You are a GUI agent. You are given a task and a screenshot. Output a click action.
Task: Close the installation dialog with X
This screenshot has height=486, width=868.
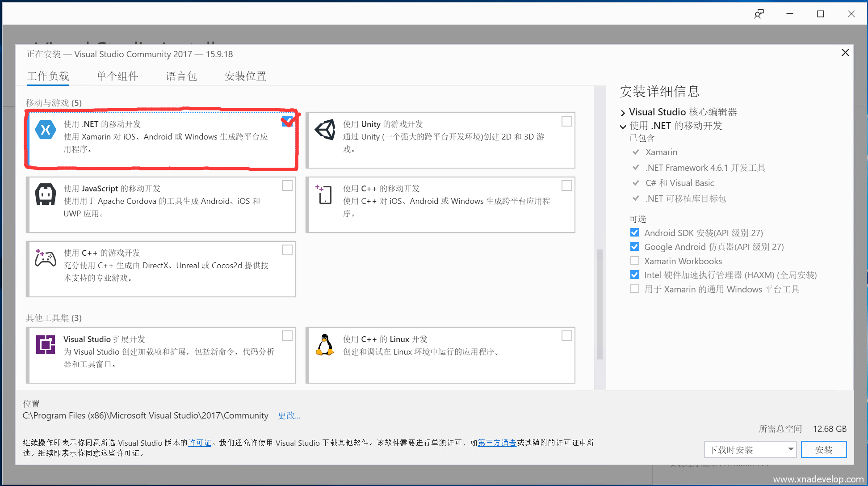[845, 53]
